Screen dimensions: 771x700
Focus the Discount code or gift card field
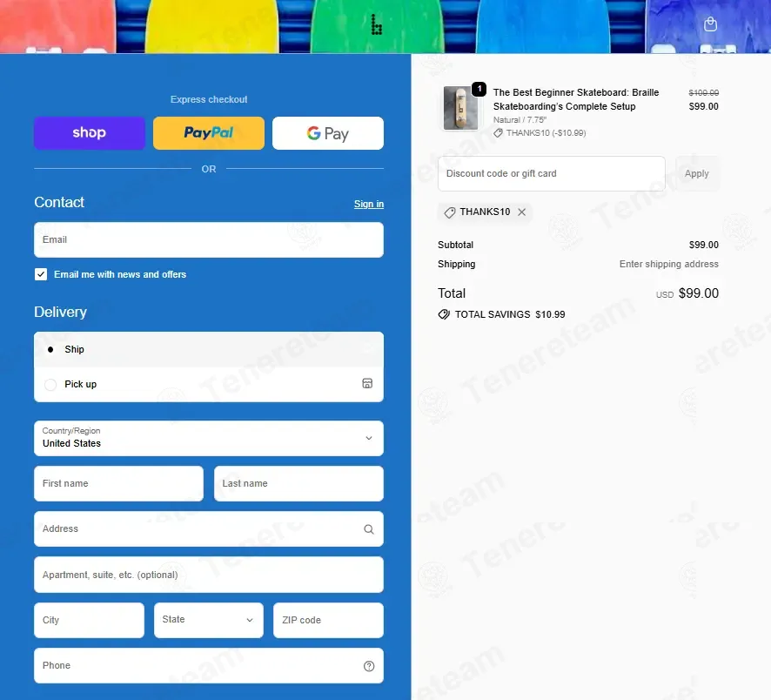(x=551, y=173)
